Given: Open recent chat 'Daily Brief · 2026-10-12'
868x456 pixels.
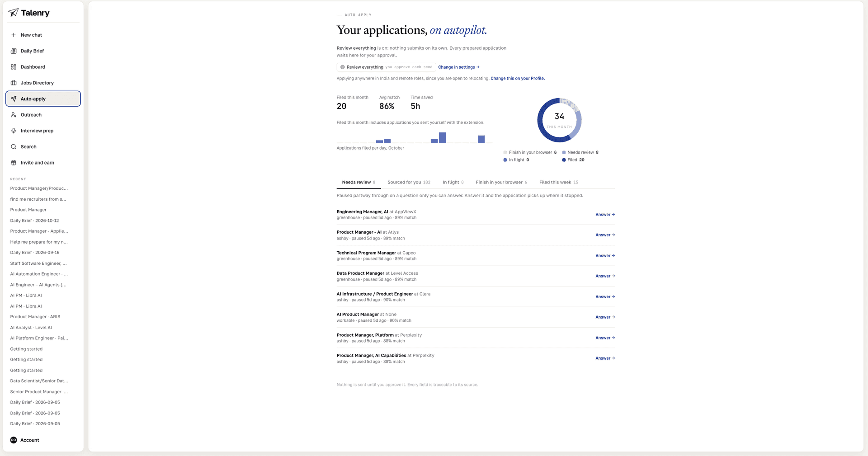Looking at the screenshot, I should tap(35, 221).
